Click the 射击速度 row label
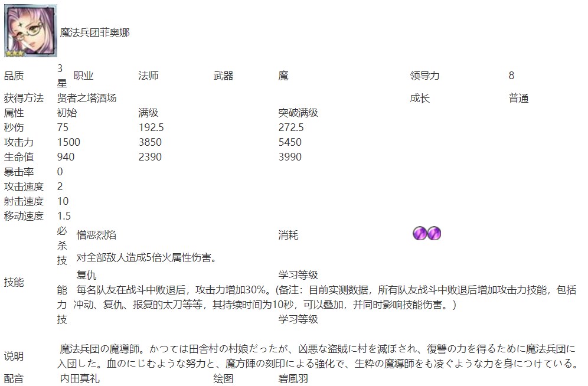The width and height of the screenshot is (588, 386). point(24,201)
